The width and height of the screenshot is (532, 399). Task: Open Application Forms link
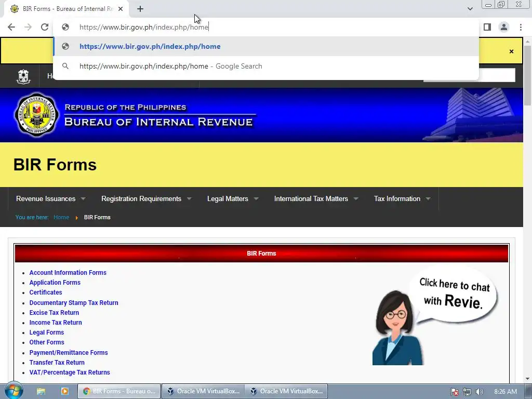(55, 282)
